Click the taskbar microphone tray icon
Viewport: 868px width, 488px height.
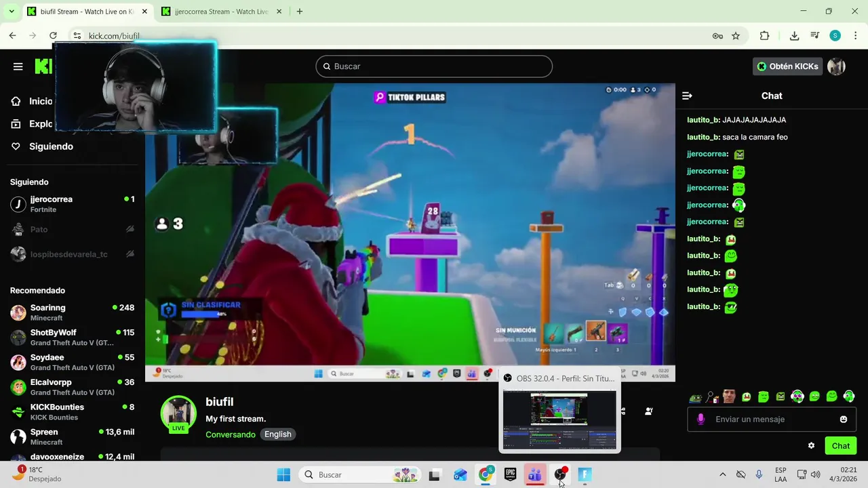759,475
